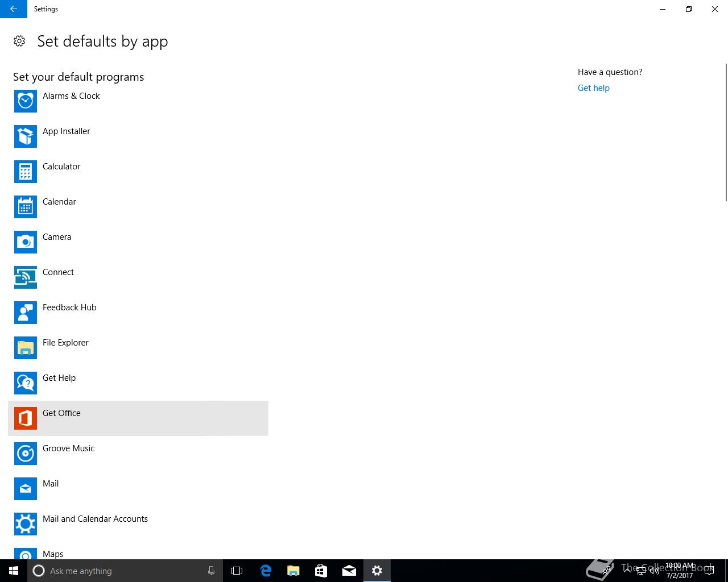
Task: Select the Calendar label
Action: point(59,202)
